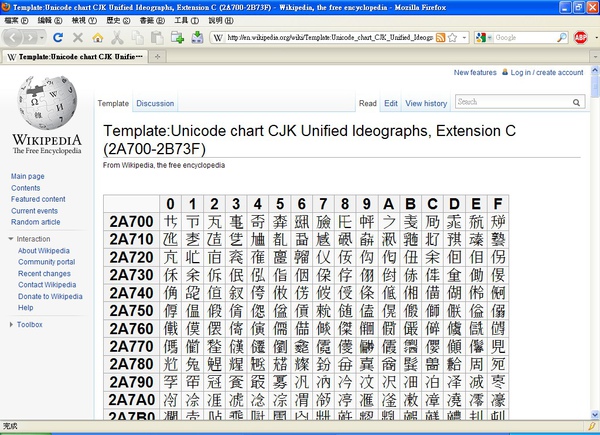This screenshot has height=435, width=600.
Task: Go forward with the Forward arrow button
Action: click(x=30, y=37)
